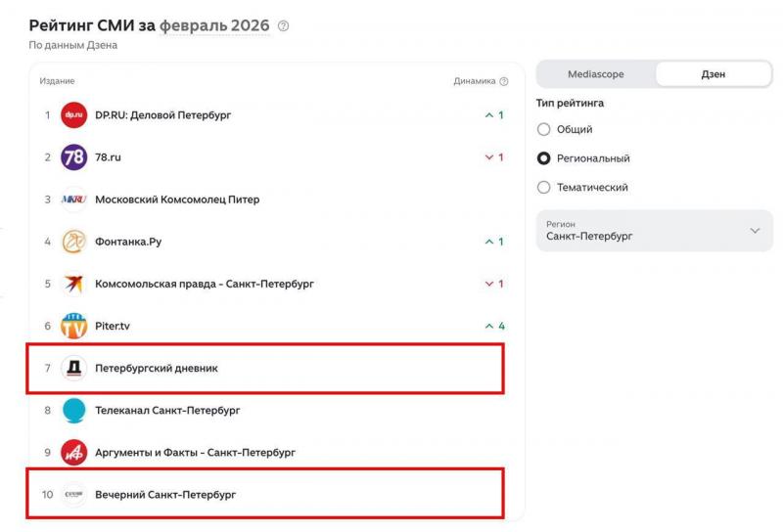This screenshot has width=783, height=532.
Task: Click the DP.RU Деловой Петербург logo icon
Action: (x=74, y=115)
